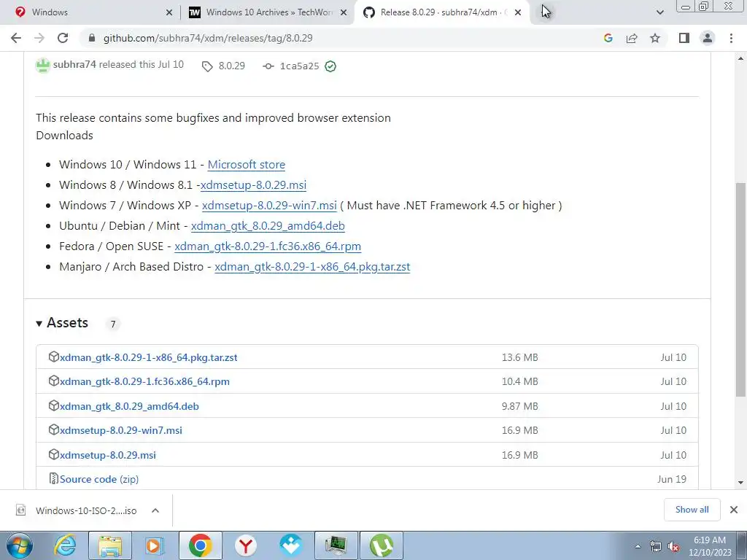Click the address bar URL
747x560 pixels.
[x=208, y=38]
